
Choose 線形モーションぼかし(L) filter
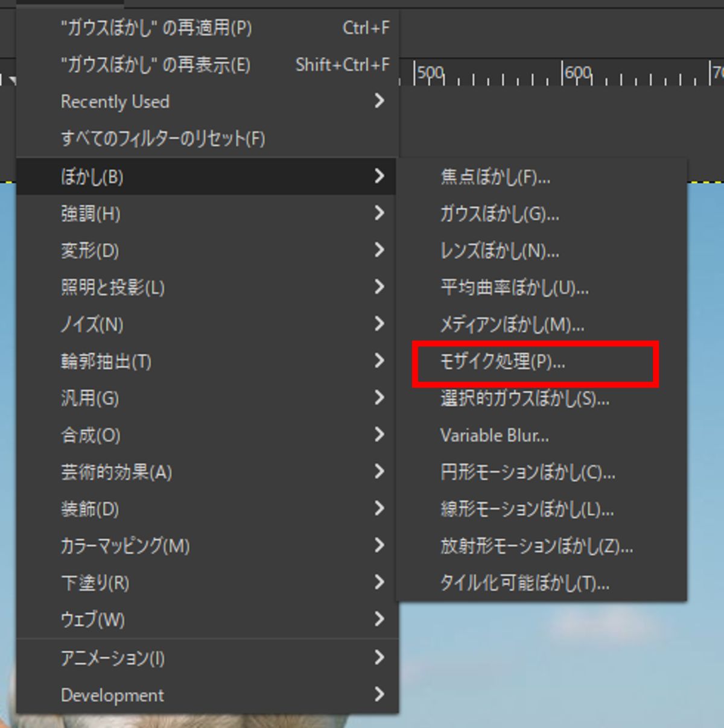tap(527, 510)
